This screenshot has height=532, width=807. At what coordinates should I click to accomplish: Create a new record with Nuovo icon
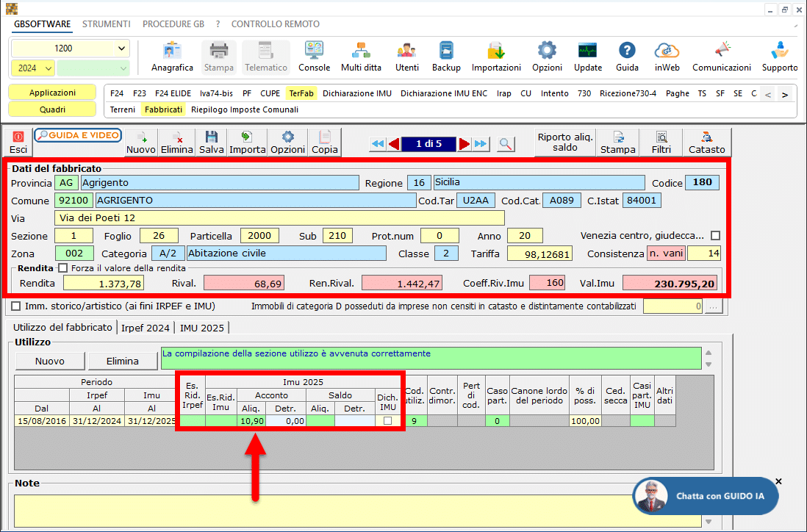[141, 142]
